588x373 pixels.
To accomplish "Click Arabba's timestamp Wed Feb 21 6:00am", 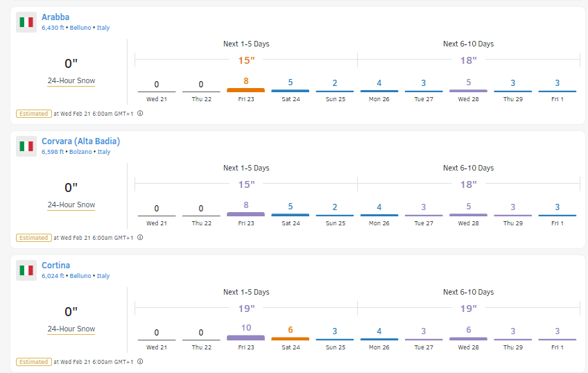I will coord(94,114).
